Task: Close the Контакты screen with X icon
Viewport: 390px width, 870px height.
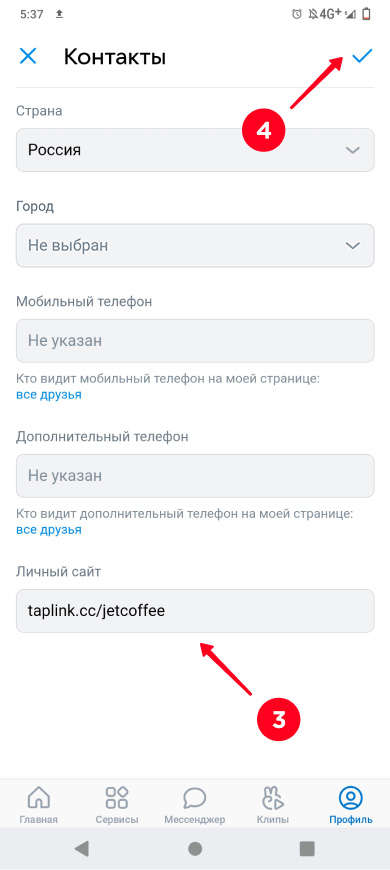Action: click(x=28, y=56)
